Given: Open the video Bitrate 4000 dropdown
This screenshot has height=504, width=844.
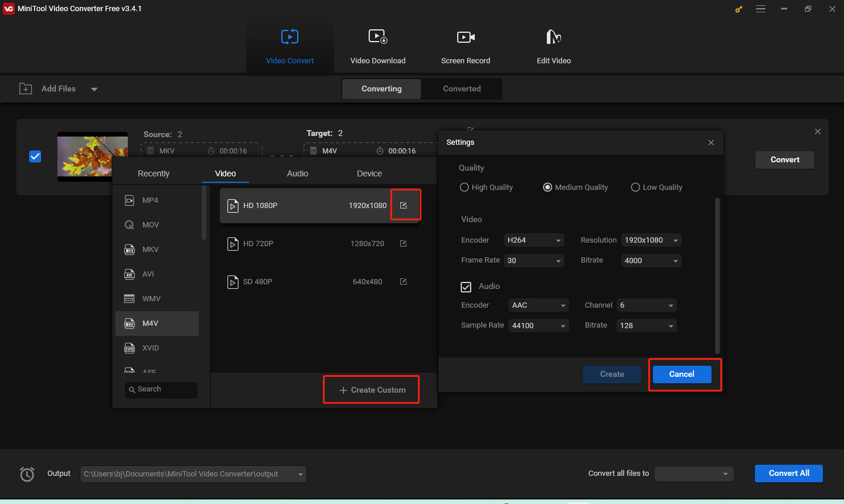Looking at the screenshot, I should (x=651, y=261).
